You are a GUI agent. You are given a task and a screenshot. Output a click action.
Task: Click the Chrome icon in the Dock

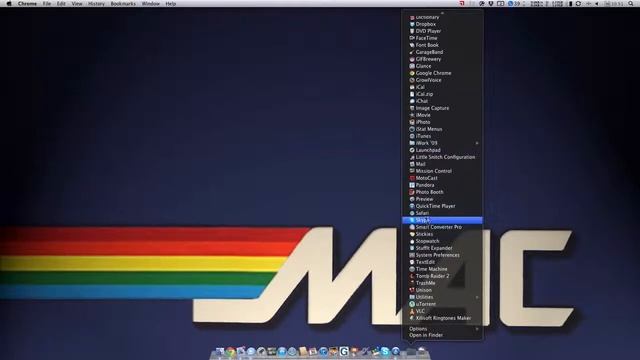pyautogui.click(x=231, y=351)
